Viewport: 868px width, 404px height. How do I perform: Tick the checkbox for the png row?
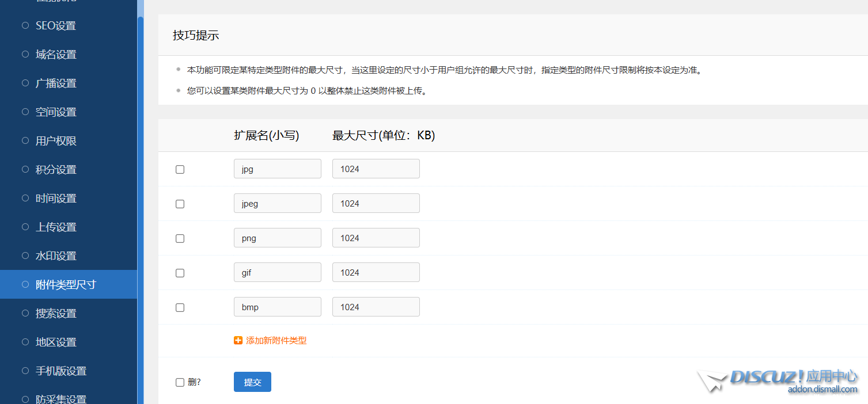[180, 238]
